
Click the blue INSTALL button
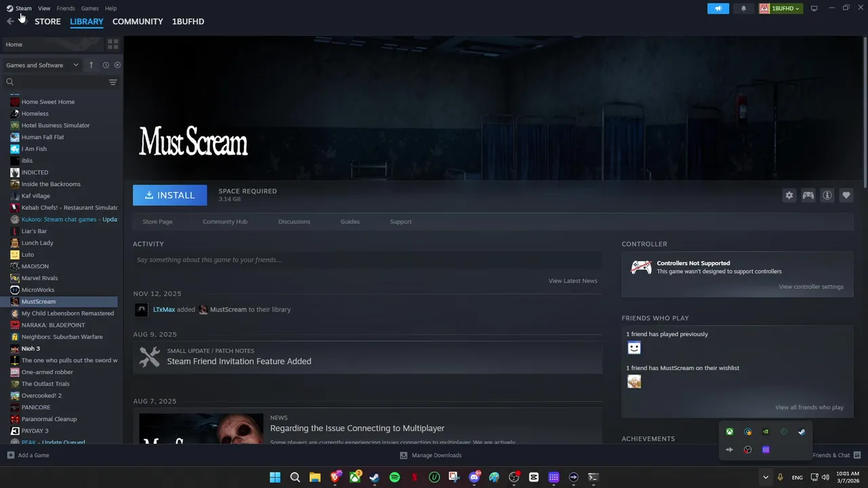(170, 195)
